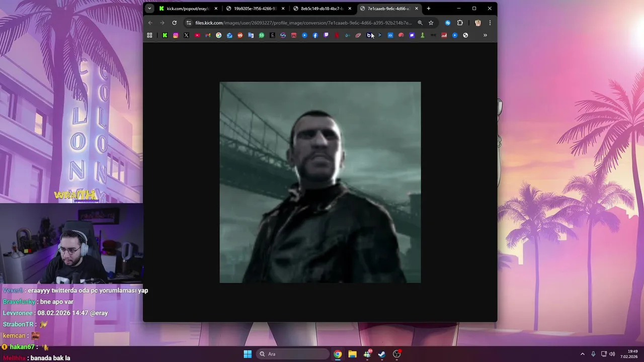Open Steam from the taskbar
Screen dimensions: 644x362
pos(382,354)
